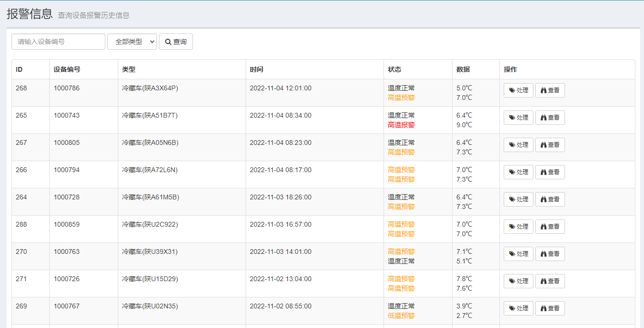Screen dimensions: 644x328
Task: Click the 查看 binoculars button for ID 268
Action: click(550, 90)
